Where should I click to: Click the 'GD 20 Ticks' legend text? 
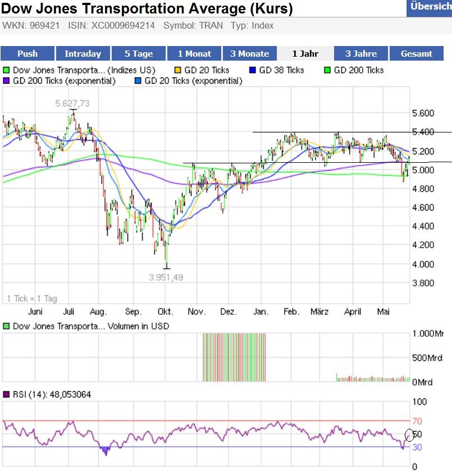pyautogui.click(x=207, y=70)
